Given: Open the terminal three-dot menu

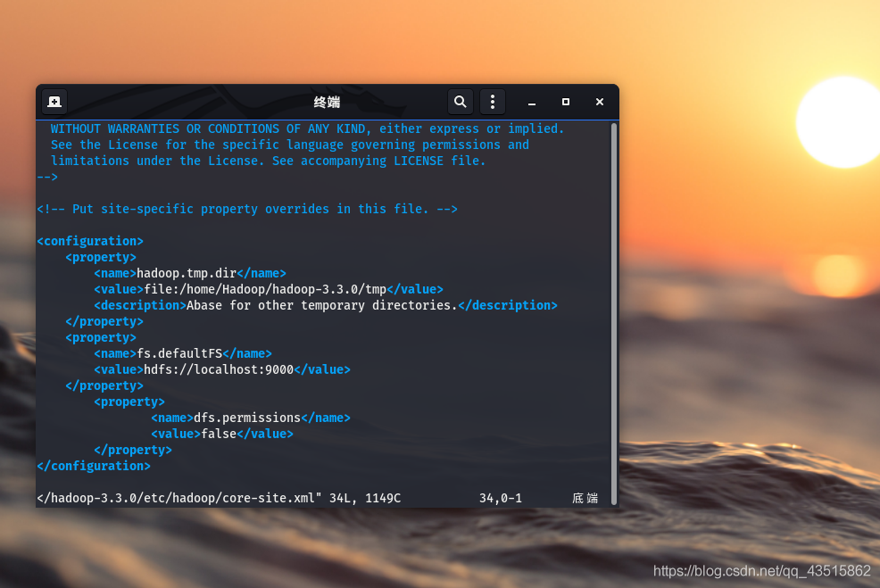Looking at the screenshot, I should click(x=492, y=102).
